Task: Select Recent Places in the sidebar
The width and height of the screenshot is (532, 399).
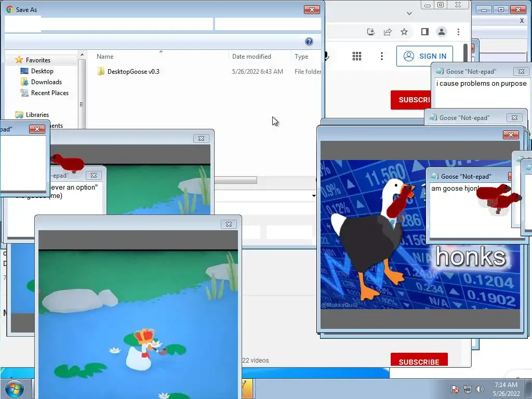Action: 50,92
